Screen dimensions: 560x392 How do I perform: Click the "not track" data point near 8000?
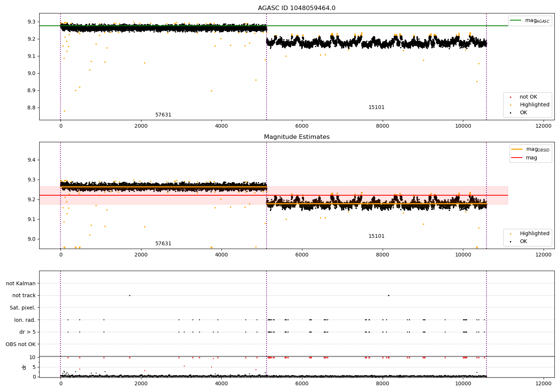point(389,296)
